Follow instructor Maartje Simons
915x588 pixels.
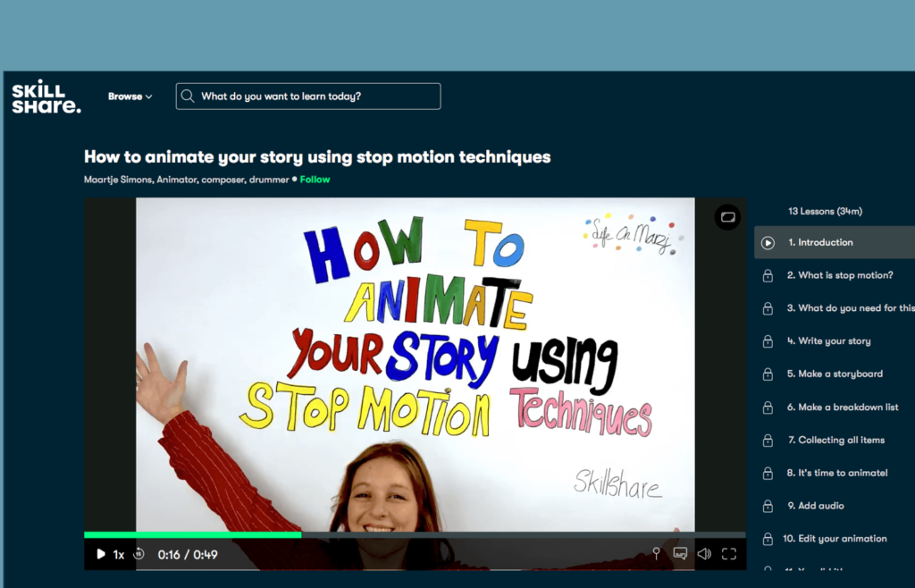(x=315, y=180)
